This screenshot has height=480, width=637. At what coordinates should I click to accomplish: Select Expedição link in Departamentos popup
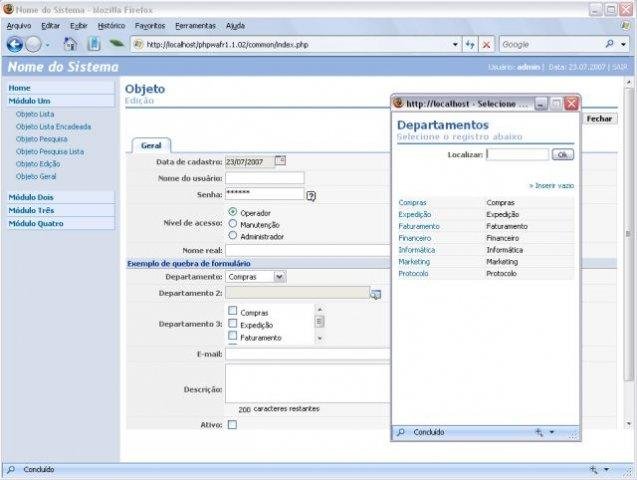point(415,214)
